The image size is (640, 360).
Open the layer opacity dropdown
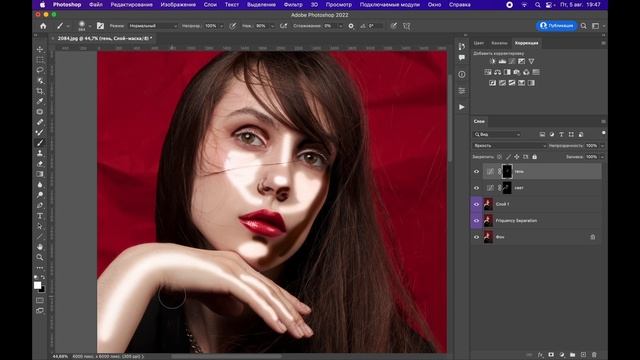pos(602,146)
